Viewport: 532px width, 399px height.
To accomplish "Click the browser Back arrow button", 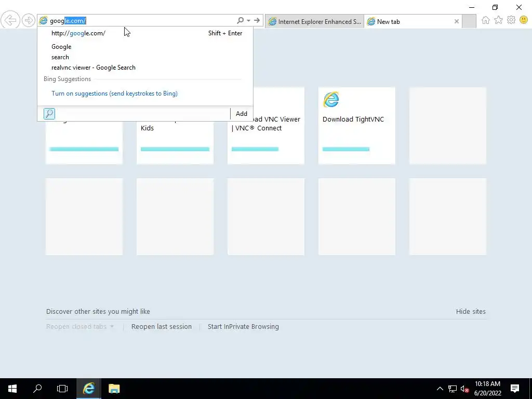I will [10, 20].
